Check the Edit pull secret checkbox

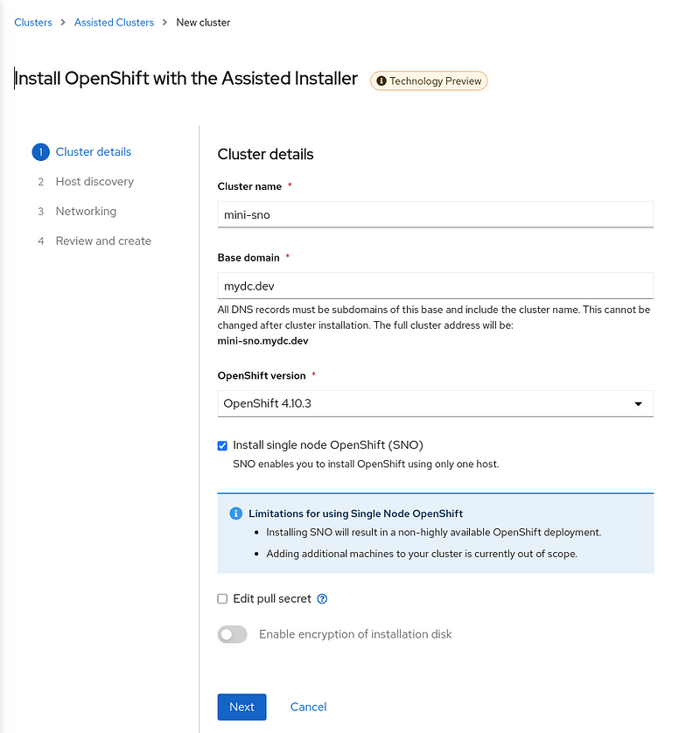coord(222,599)
